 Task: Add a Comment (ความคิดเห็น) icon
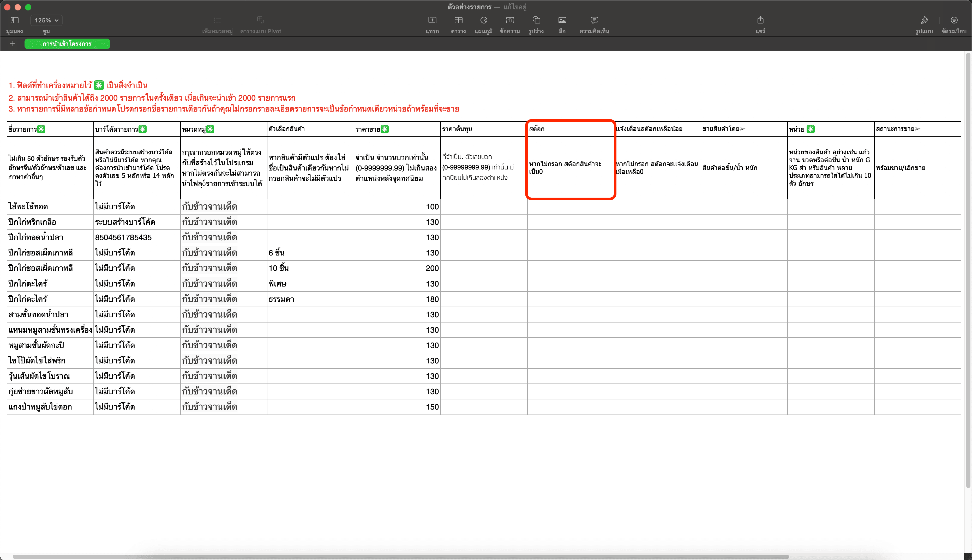click(594, 20)
